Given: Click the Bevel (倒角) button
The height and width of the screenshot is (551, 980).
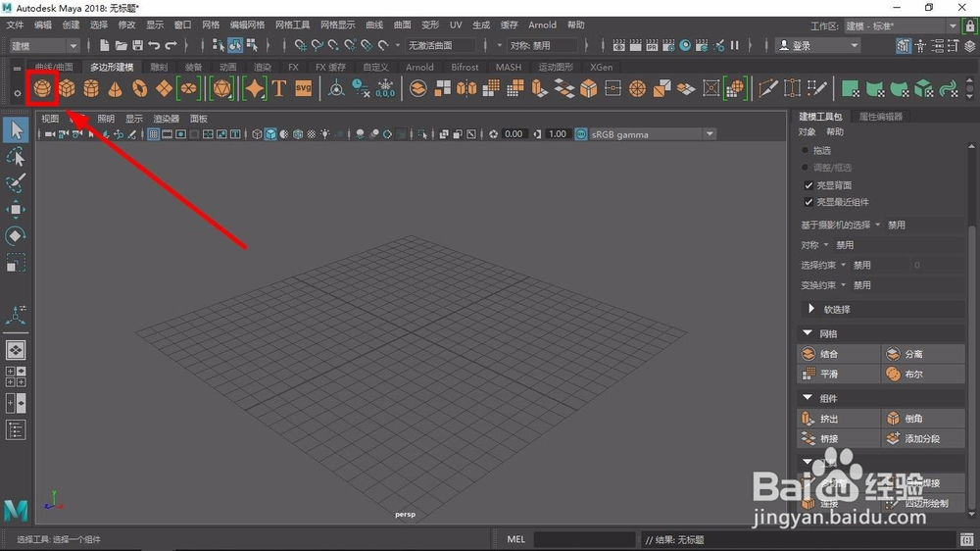Looking at the screenshot, I should click(x=923, y=419).
